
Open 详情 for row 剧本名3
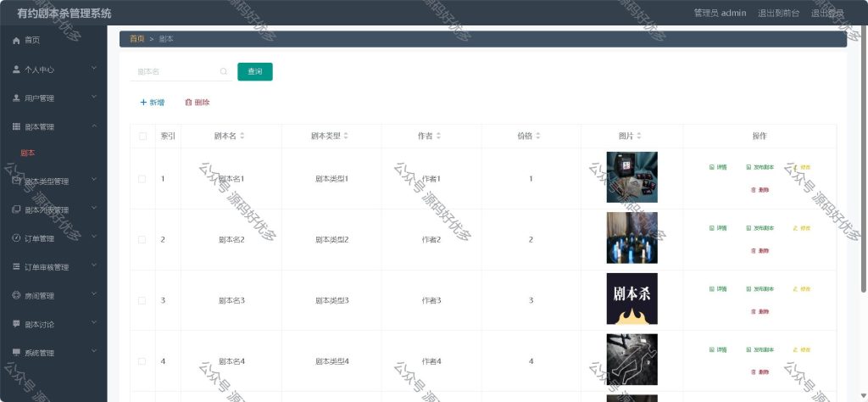[718, 289]
